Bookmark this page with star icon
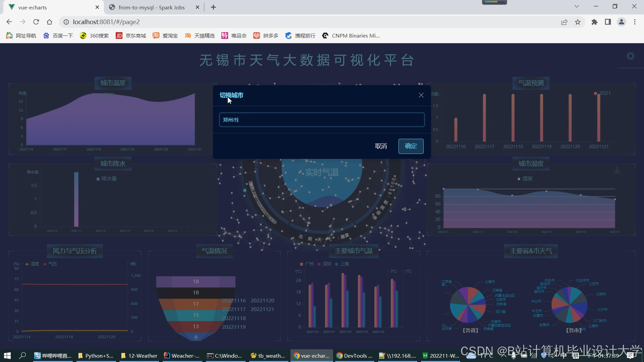The image size is (644, 362). [x=578, y=22]
